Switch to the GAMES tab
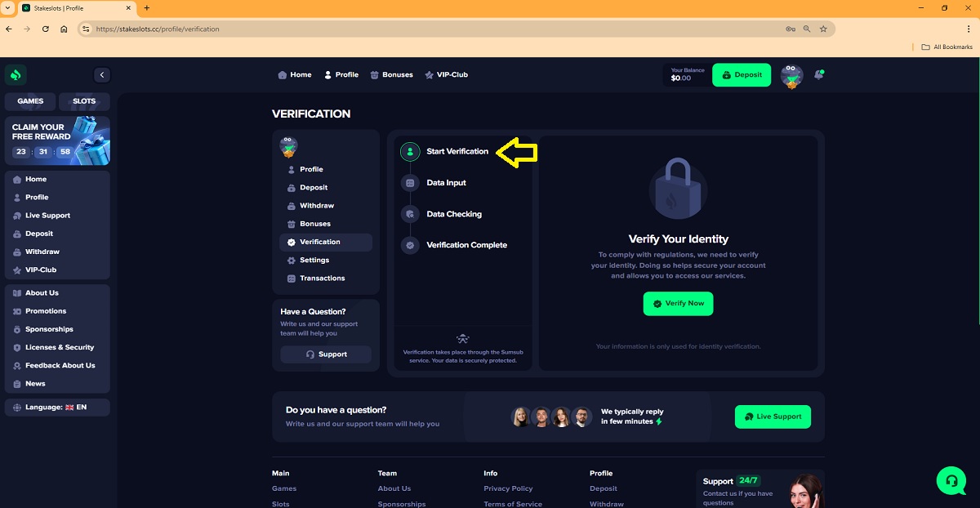 click(30, 101)
